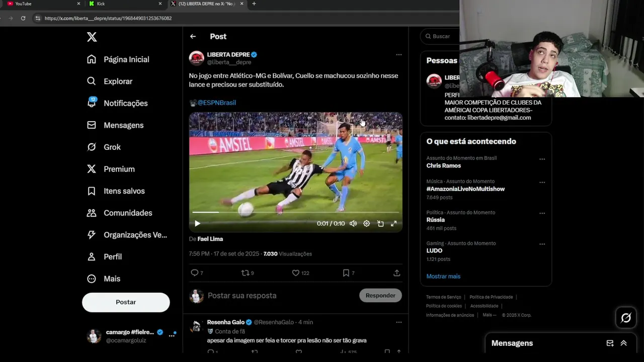Screen dimensions: 644x362
Task: Go back with the Post arrow
Action: click(193, 36)
